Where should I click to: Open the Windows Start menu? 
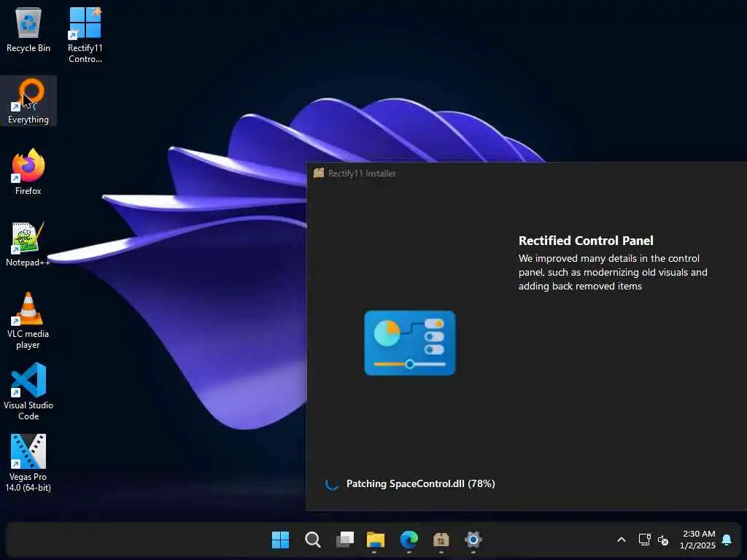coord(280,540)
